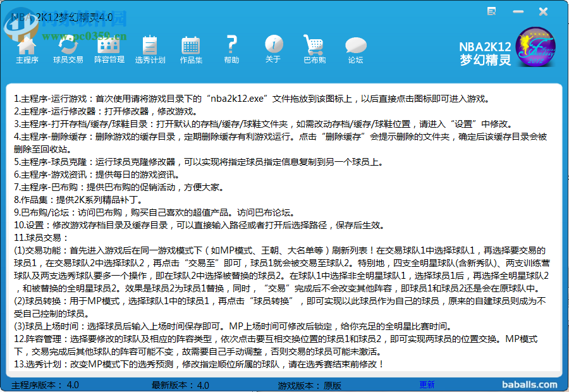Click the help line 13.选秀计划
The image size is (569, 392).
click(x=199, y=364)
